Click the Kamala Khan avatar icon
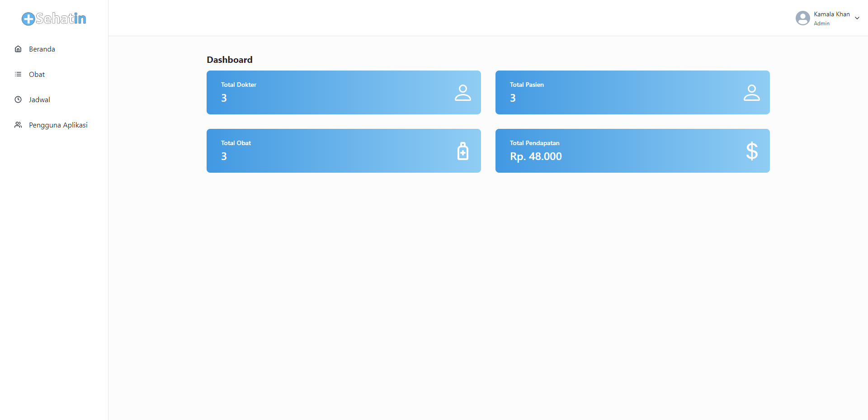This screenshot has height=420, width=868. click(x=803, y=18)
